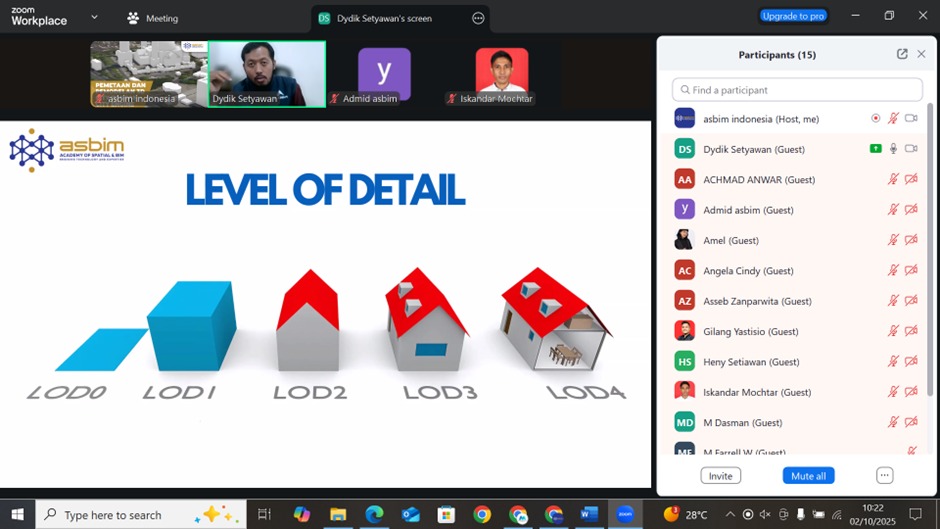Close the Participants panel
Screen dimensions: 940x529
click(921, 54)
